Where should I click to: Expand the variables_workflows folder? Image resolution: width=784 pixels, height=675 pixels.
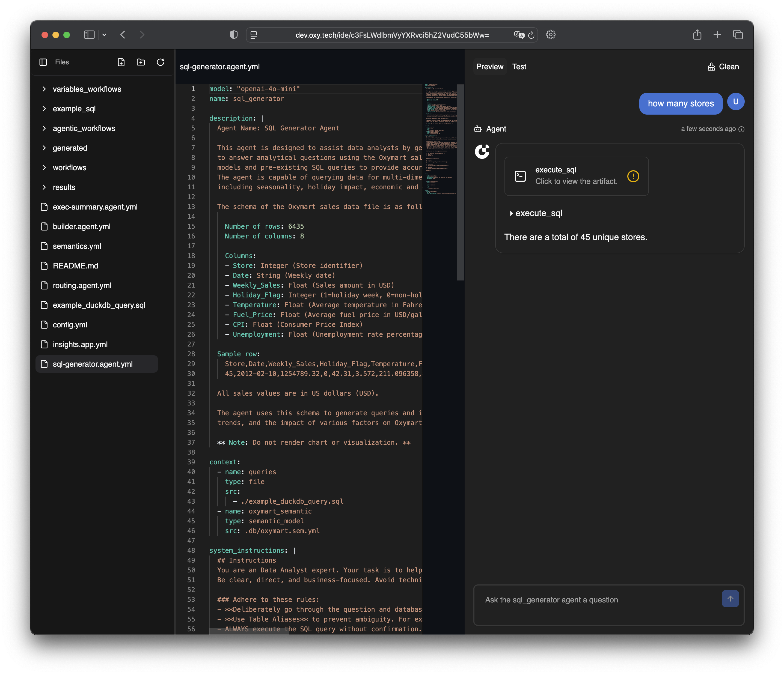(x=97, y=89)
